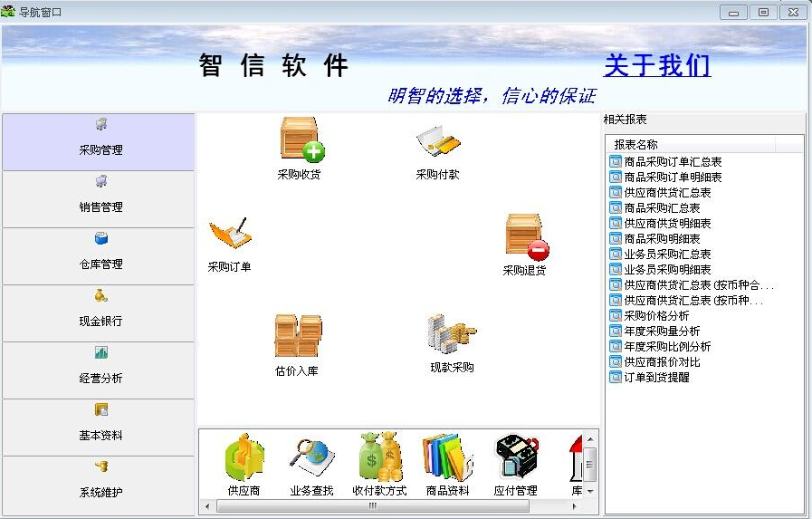Select the 仓库管理 sidebar module

point(99,256)
